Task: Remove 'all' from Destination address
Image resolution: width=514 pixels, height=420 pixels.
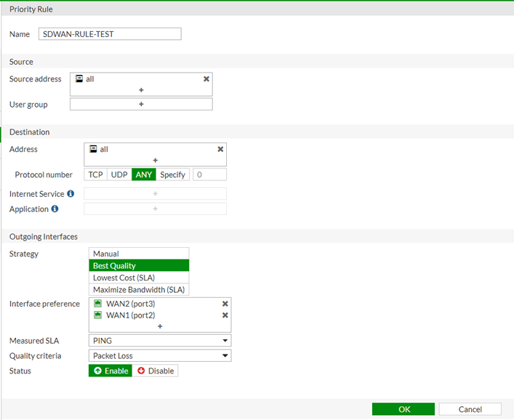Action: tap(220, 149)
